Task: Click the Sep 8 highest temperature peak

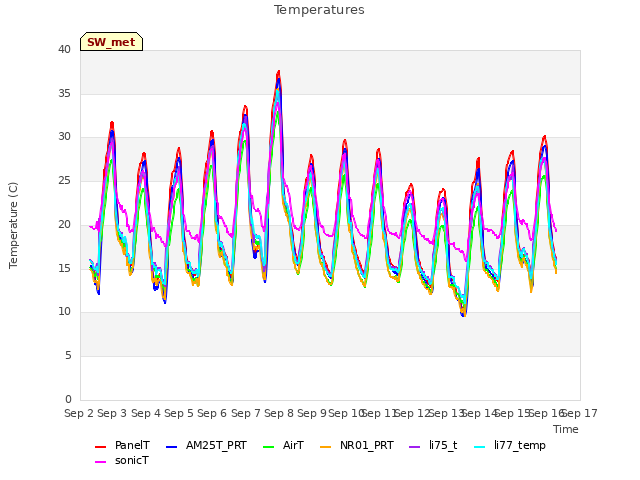Action: (279, 71)
